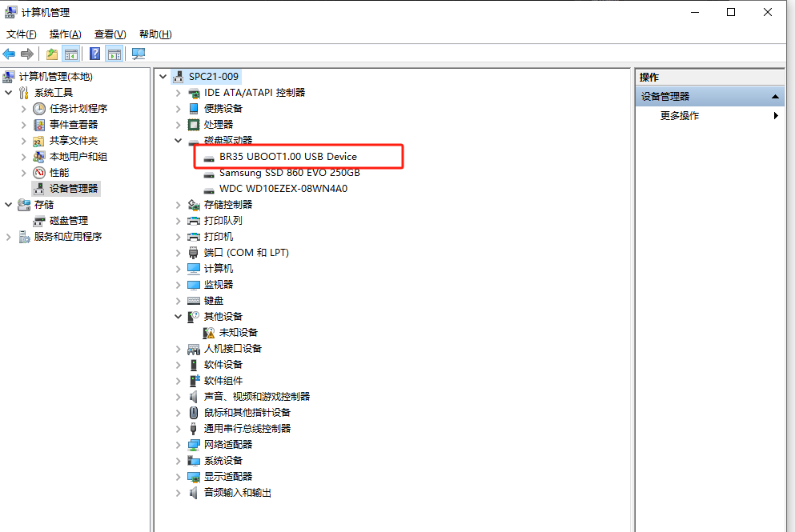
Task: Click the shared folders icon beside 共享文件夹
Action: (x=39, y=141)
